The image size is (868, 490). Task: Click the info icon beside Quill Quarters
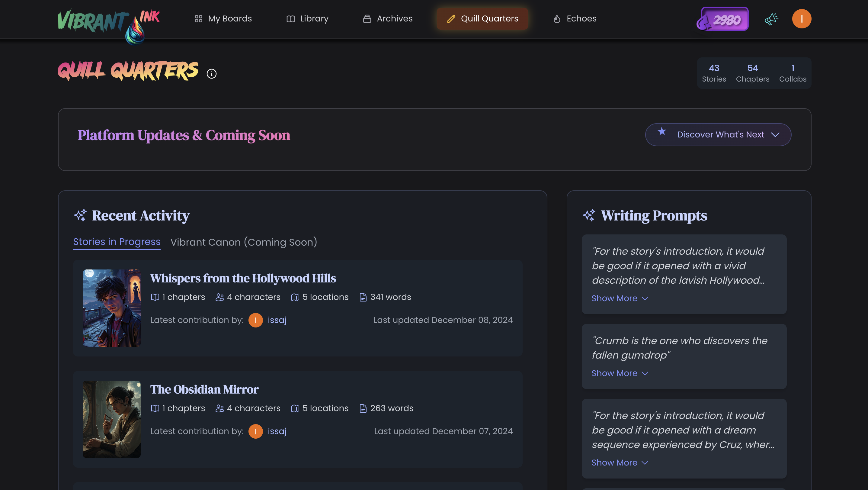[x=211, y=73]
